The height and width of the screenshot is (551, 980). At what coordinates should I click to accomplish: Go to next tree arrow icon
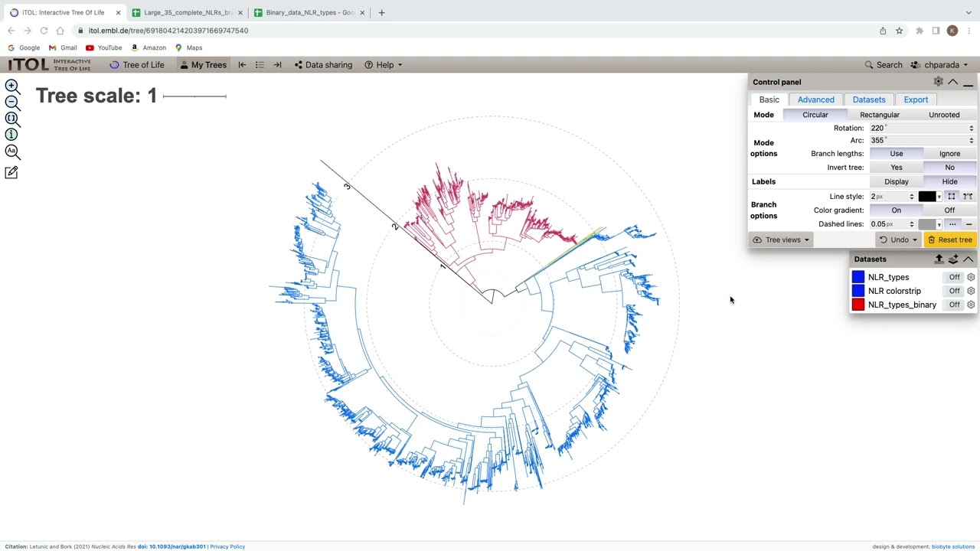(x=277, y=65)
